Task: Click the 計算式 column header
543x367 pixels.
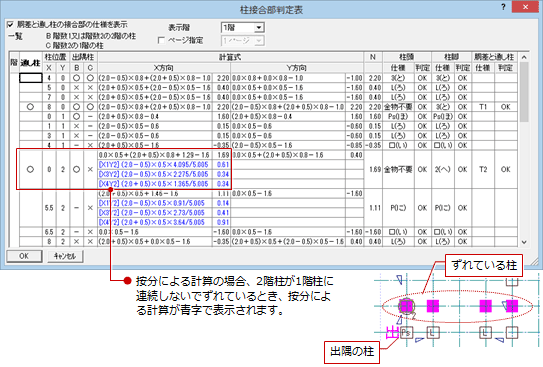Action: (x=230, y=57)
